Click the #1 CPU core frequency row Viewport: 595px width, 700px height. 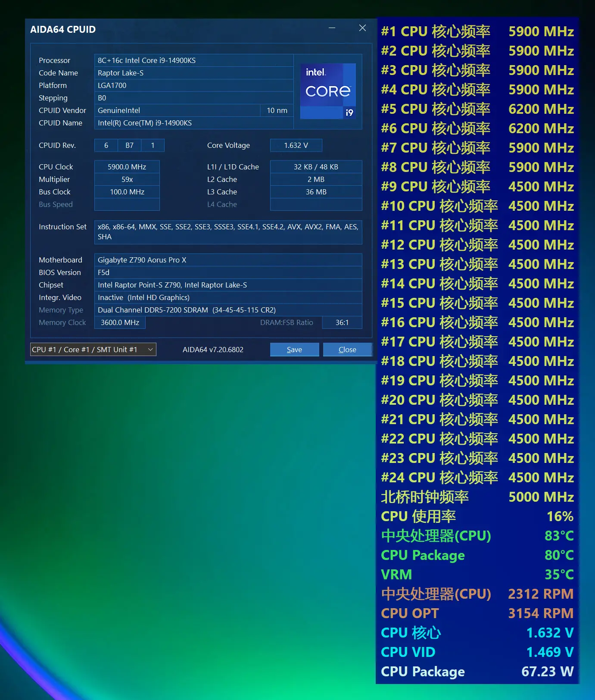[477, 31]
